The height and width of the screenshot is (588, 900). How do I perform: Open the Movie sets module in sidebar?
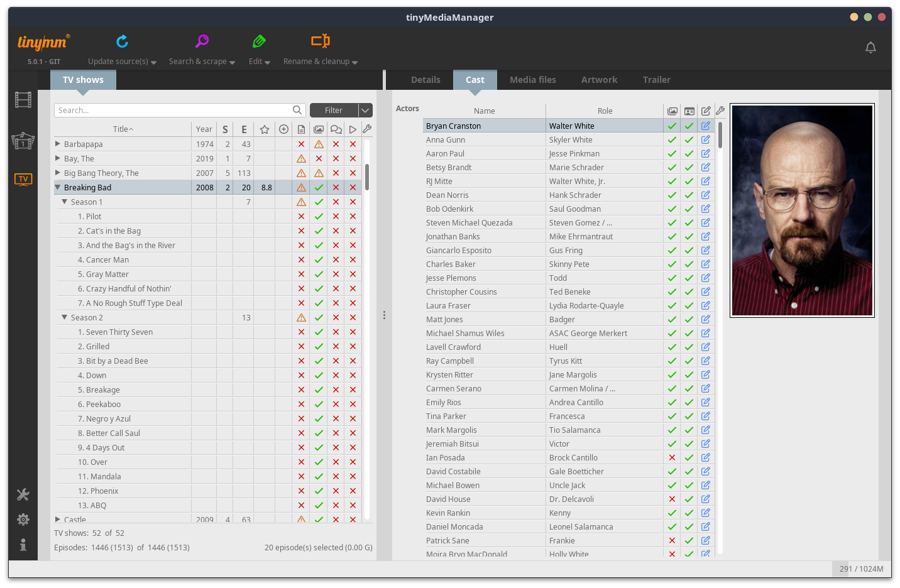point(23,140)
